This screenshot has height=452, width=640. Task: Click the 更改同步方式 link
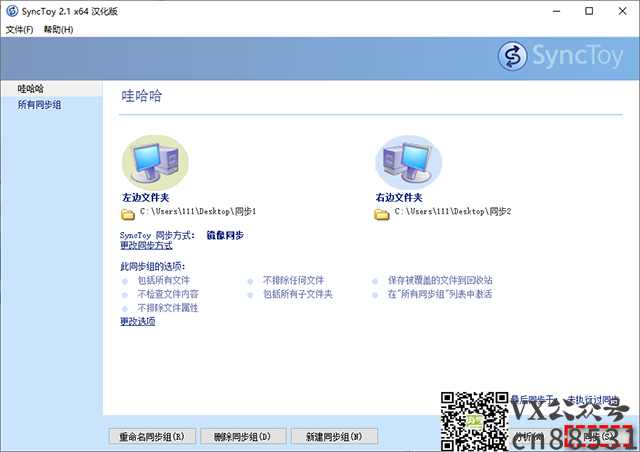click(146, 245)
